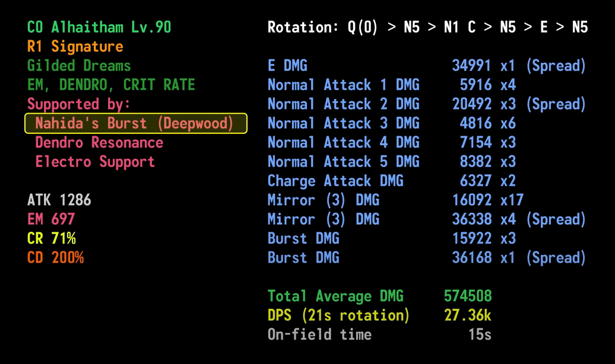Click the 'Electro Support' entry
The image size is (615, 364).
pos(95,162)
